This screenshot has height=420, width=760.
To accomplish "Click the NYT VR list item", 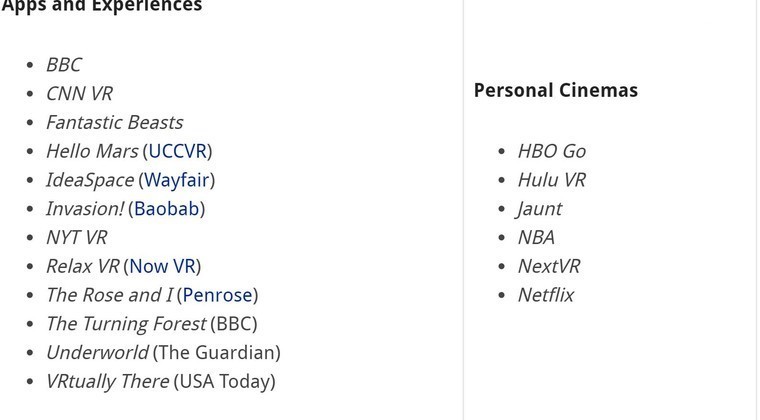I will point(77,237).
